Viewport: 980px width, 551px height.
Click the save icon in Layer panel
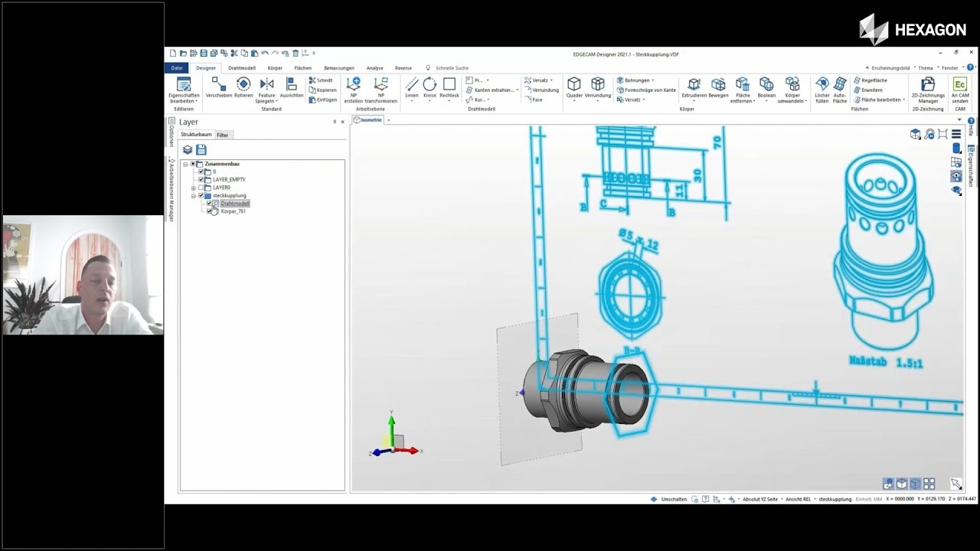[x=201, y=150]
